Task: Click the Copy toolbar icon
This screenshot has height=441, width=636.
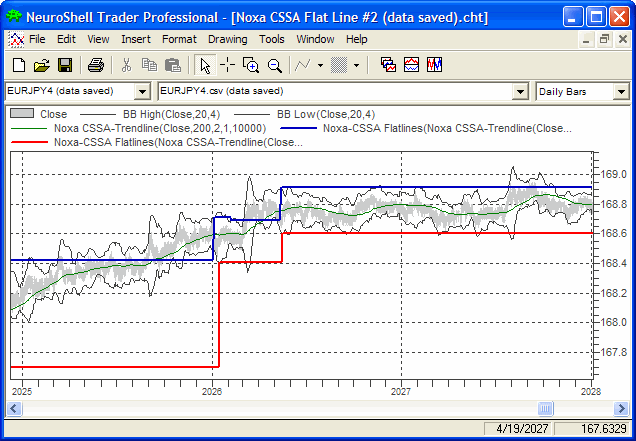Action: pyautogui.click(x=149, y=65)
